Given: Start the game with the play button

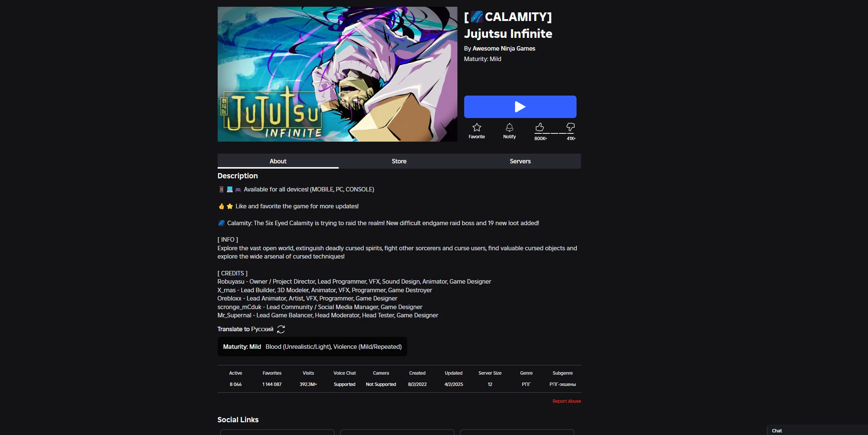Looking at the screenshot, I should [x=520, y=107].
